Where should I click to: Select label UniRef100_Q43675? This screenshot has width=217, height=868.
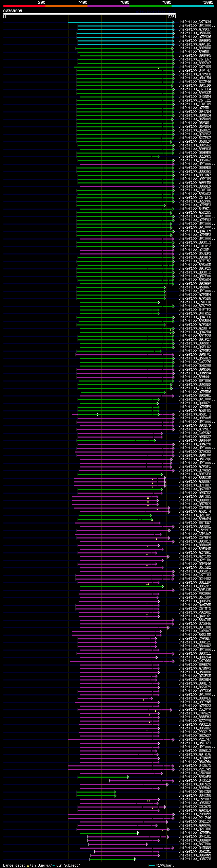click(195, 766)
